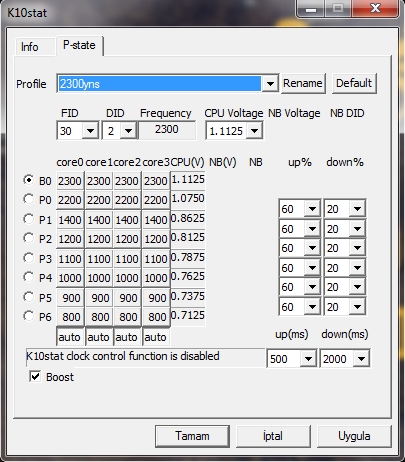405x462 pixels.
Task: Toggle the Boost checkbox
Action: (35, 377)
